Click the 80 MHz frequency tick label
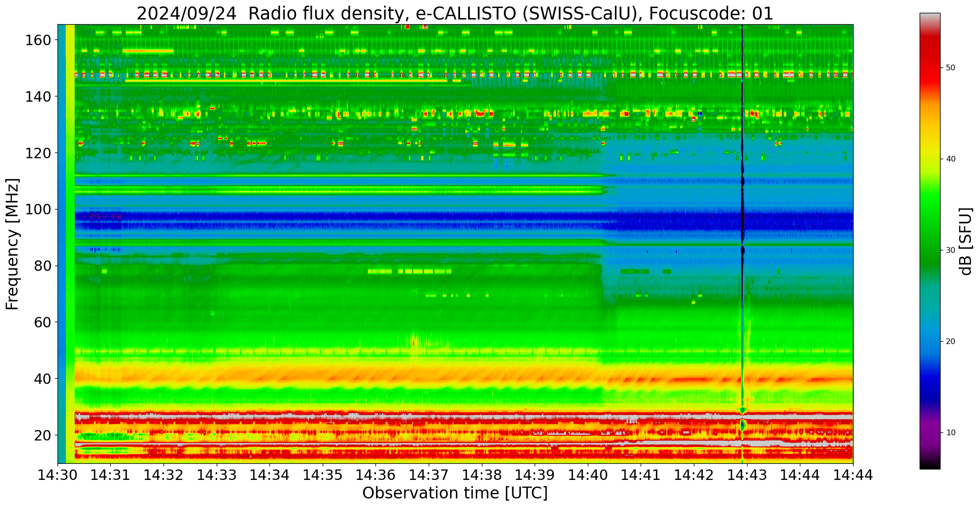 point(43,266)
